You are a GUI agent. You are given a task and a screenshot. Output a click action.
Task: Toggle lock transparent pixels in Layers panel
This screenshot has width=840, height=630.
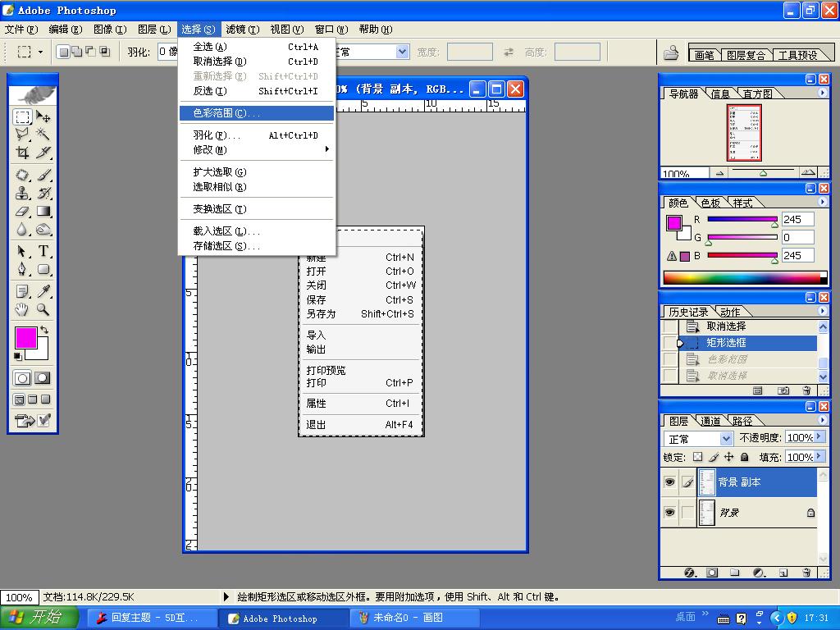(x=697, y=457)
